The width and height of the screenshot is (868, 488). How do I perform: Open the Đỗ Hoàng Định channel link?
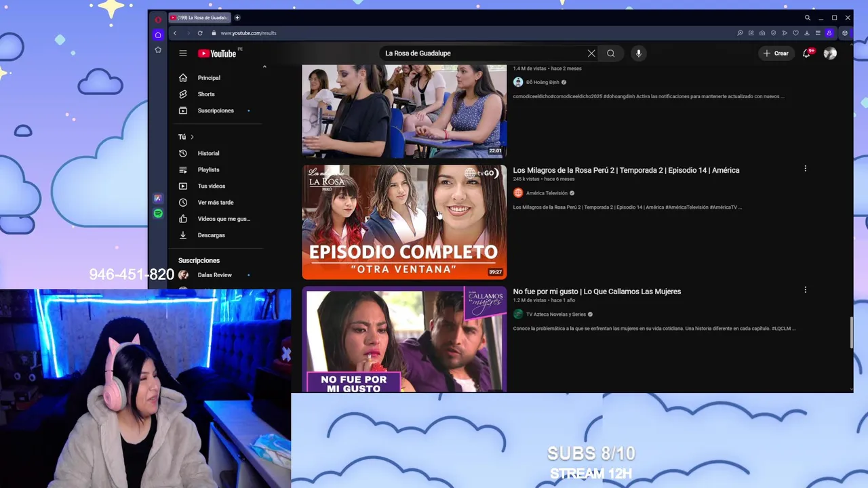[542, 82]
